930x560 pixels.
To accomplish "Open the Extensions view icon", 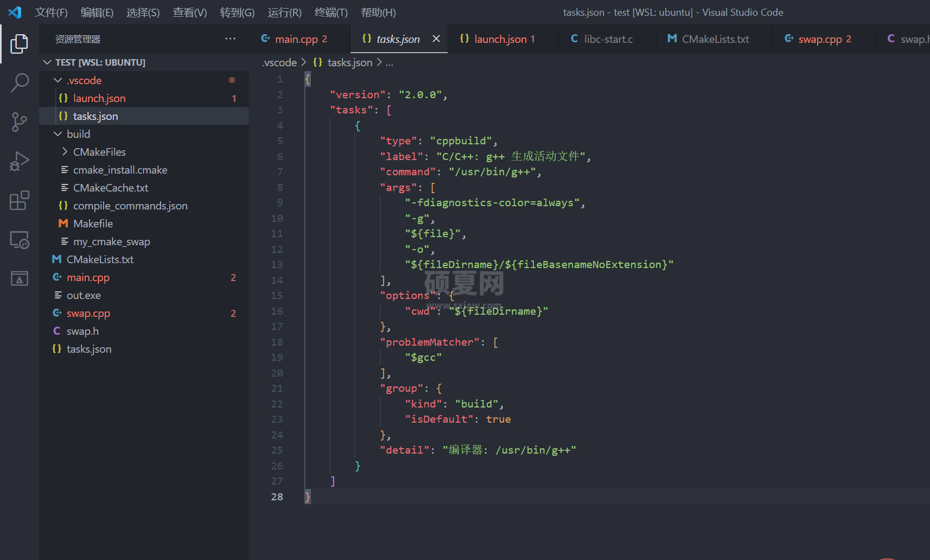I will click(x=19, y=200).
